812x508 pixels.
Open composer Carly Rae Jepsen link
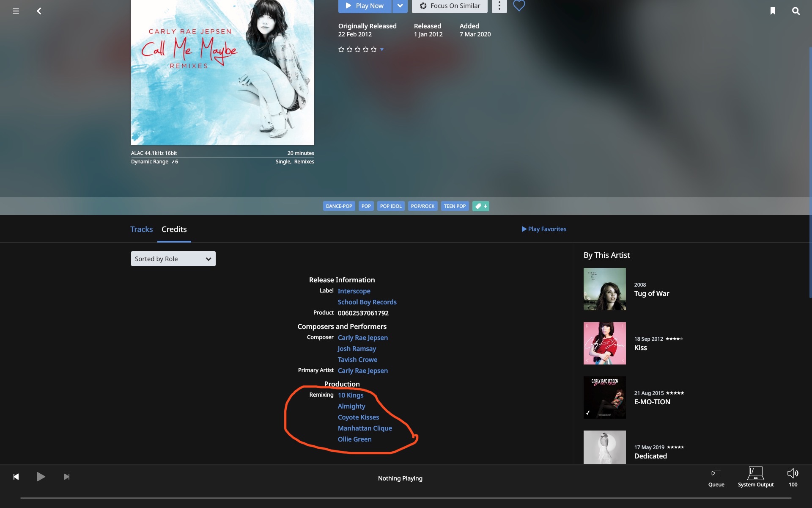[x=363, y=337]
